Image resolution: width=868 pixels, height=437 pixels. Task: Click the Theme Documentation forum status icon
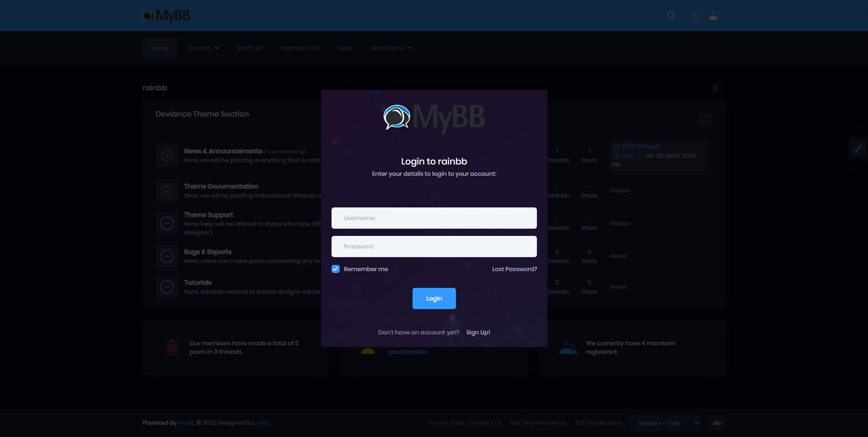coord(167,191)
